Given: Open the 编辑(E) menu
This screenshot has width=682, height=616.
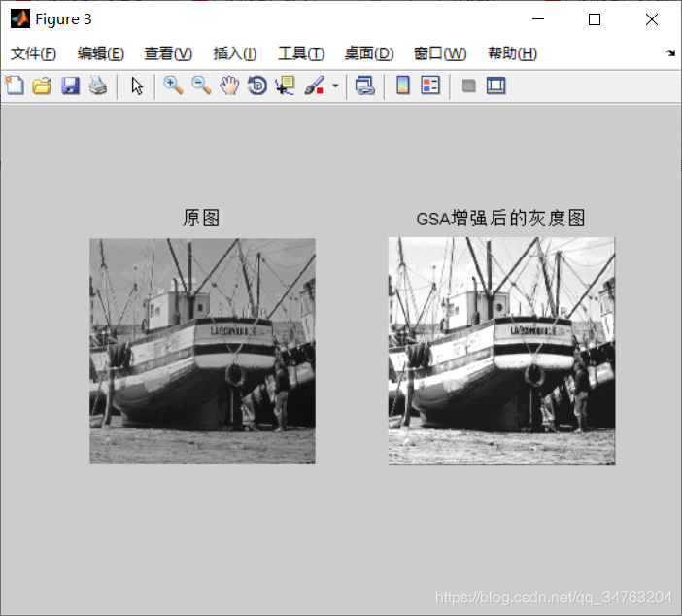Looking at the screenshot, I should [100, 53].
